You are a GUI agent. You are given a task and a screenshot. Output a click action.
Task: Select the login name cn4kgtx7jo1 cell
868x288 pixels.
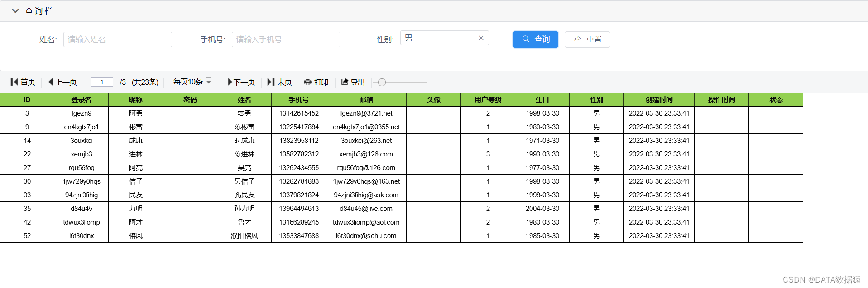pos(82,127)
